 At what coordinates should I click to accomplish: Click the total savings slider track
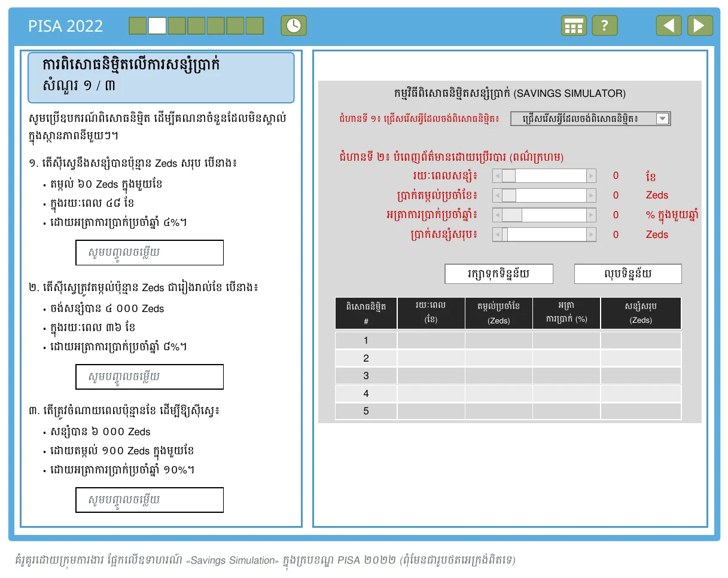(544, 235)
